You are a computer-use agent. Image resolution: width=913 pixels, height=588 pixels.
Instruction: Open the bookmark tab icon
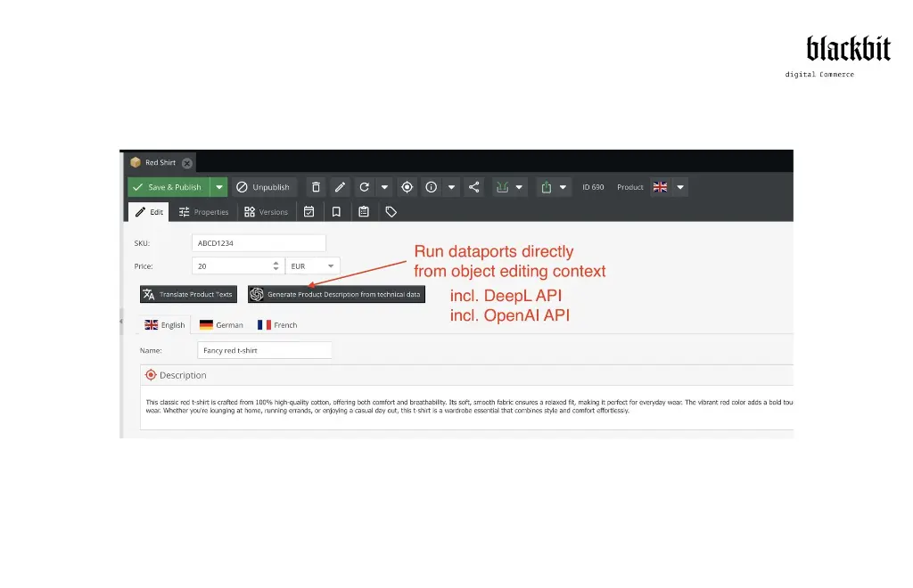tap(336, 212)
